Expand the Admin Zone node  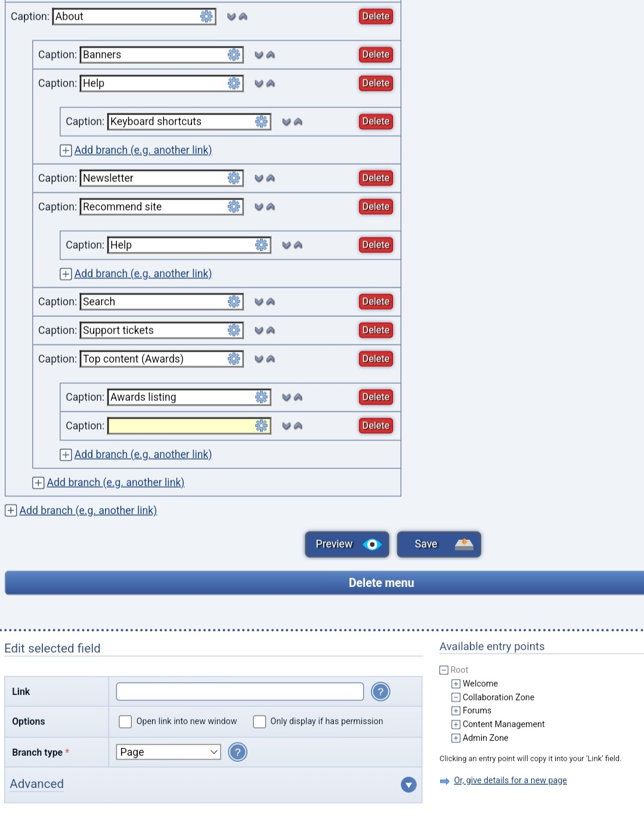pos(456,739)
